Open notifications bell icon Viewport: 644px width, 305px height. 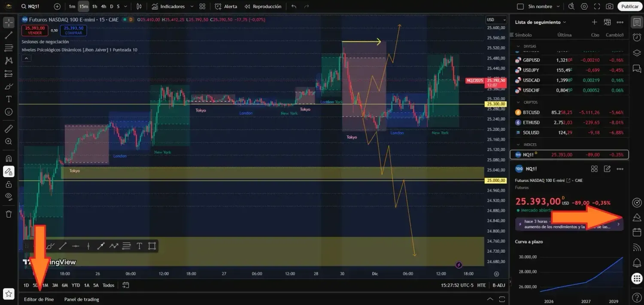637,263
